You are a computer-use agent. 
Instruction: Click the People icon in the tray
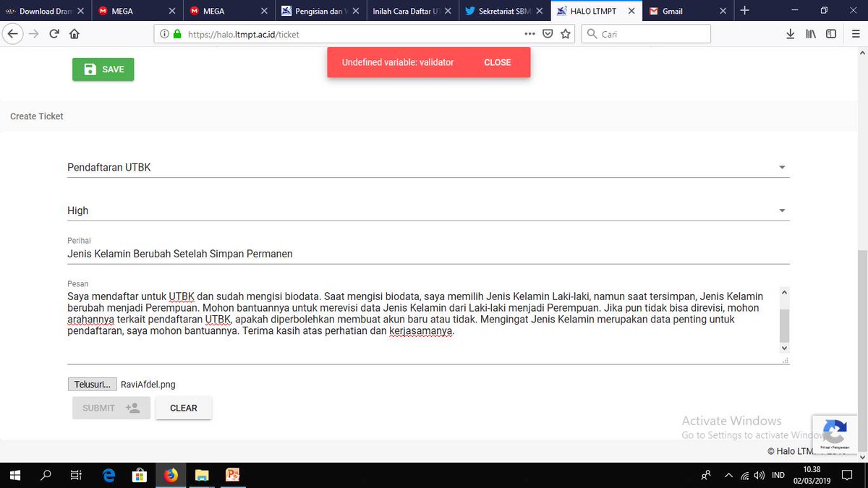pyautogui.click(x=705, y=475)
